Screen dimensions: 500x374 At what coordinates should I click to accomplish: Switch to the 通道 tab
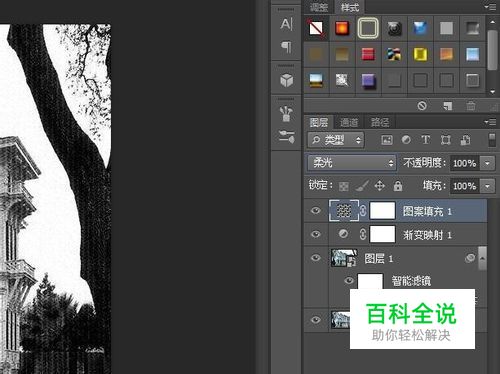click(349, 122)
